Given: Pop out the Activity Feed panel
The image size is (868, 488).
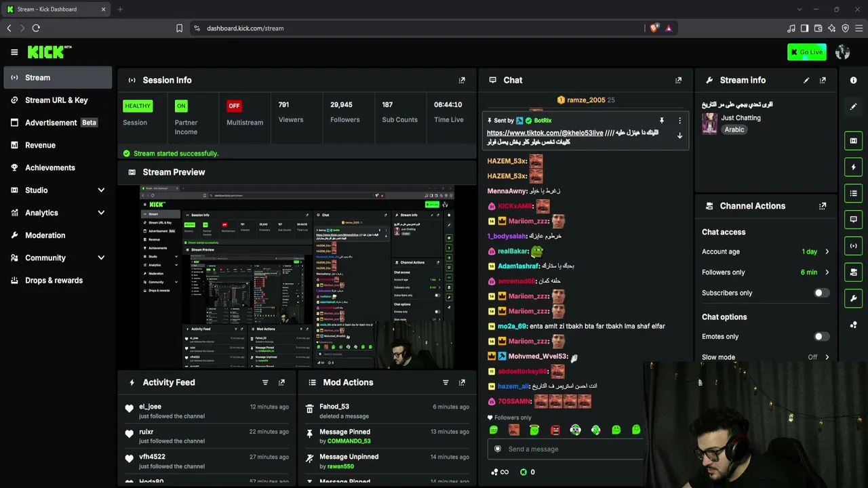Looking at the screenshot, I should [281, 382].
